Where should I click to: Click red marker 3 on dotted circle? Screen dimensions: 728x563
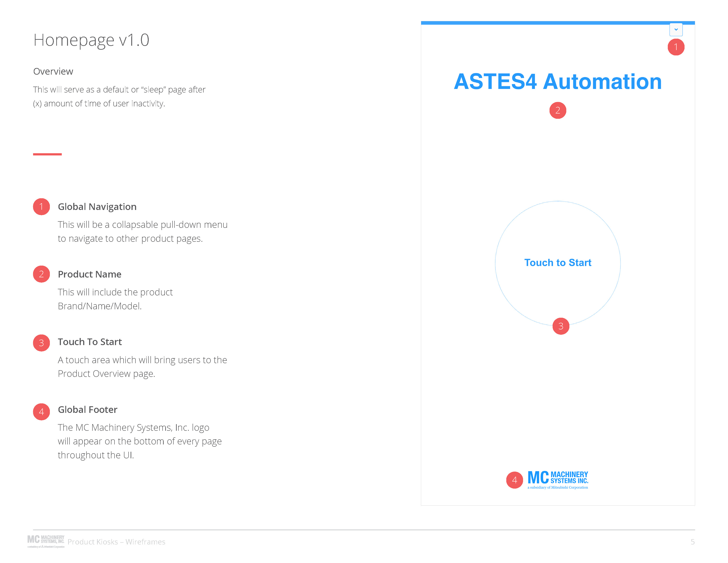[x=561, y=326]
